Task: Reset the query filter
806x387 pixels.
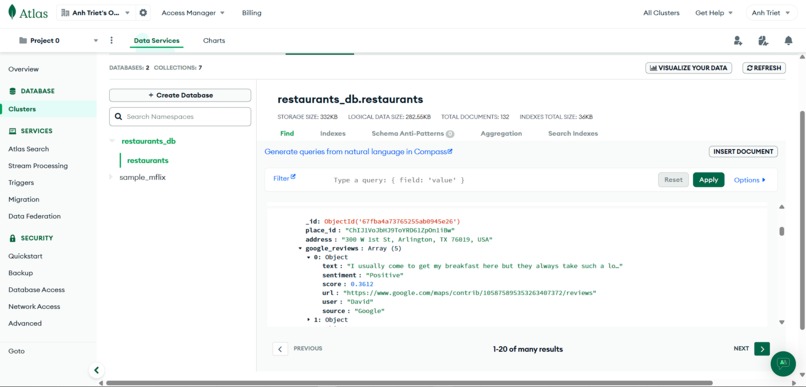Action: point(673,180)
